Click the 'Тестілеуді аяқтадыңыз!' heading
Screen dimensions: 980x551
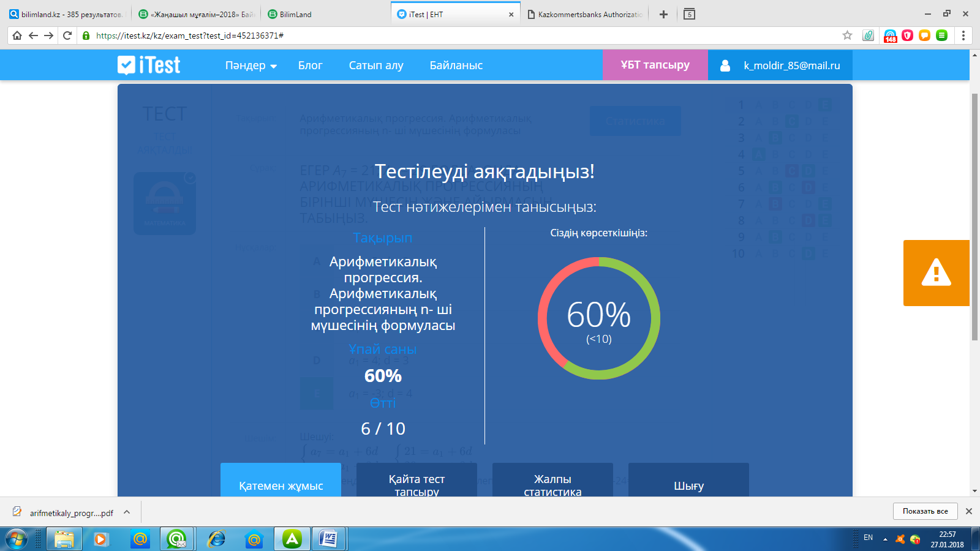484,172
